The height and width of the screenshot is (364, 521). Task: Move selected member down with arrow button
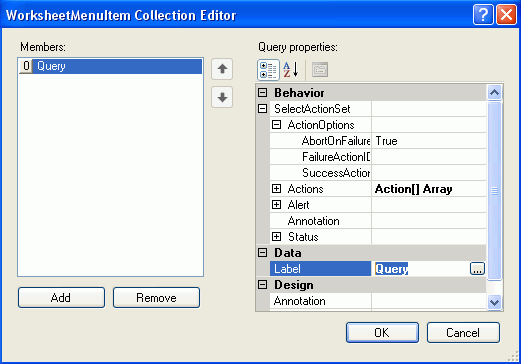coord(222,97)
